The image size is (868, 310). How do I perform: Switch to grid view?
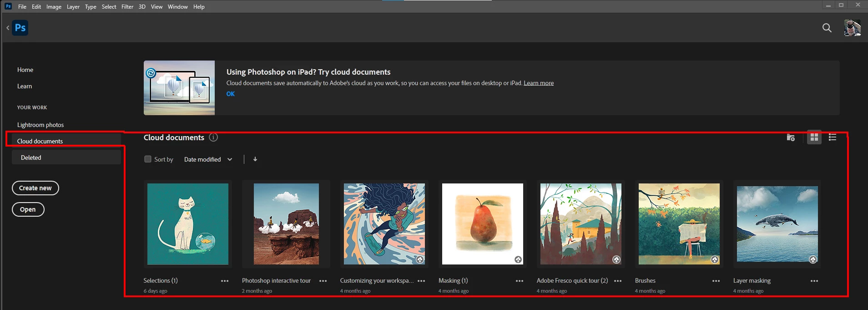[x=814, y=137]
